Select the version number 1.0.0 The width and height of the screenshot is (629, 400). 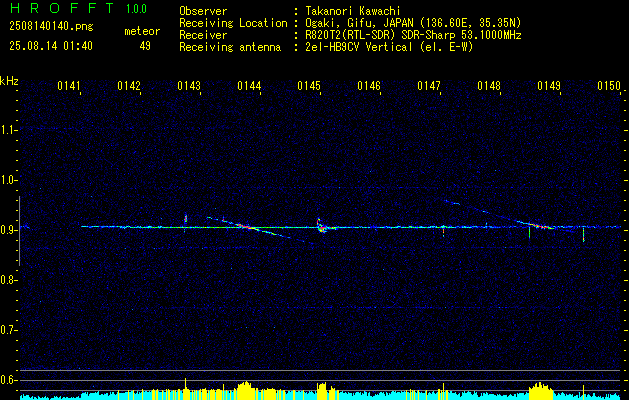coord(136,9)
